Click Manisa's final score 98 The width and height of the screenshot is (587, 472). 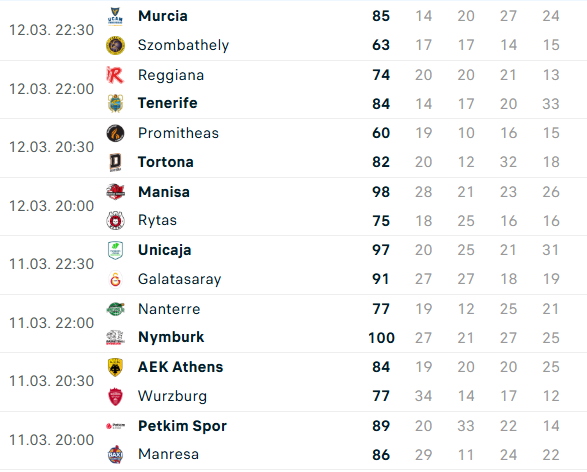point(381,192)
